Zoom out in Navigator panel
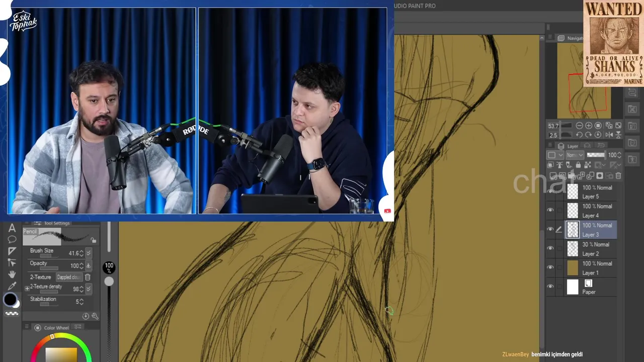The height and width of the screenshot is (362, 644). point(579,126)
